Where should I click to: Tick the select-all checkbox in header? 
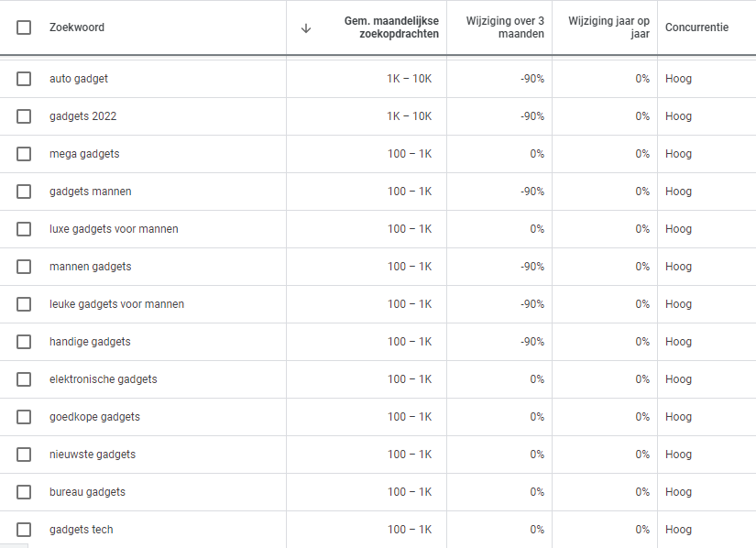[24, 27]
